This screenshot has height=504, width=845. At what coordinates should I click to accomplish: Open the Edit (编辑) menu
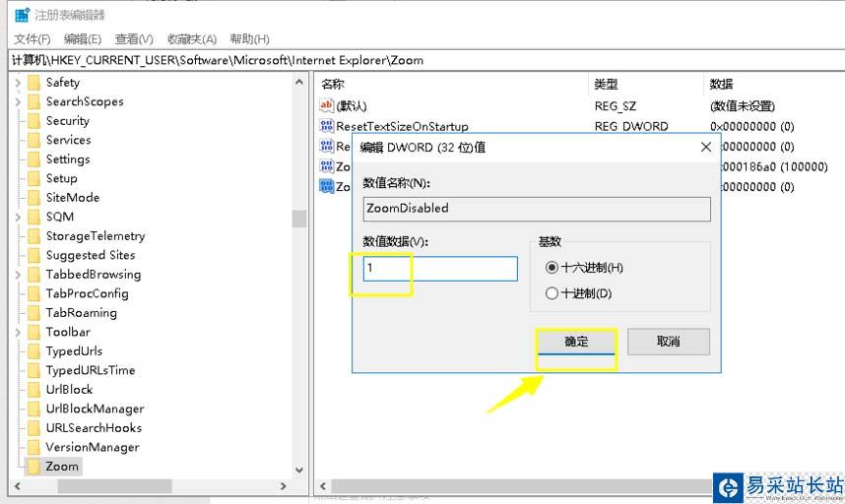click(x=83, y=38)
